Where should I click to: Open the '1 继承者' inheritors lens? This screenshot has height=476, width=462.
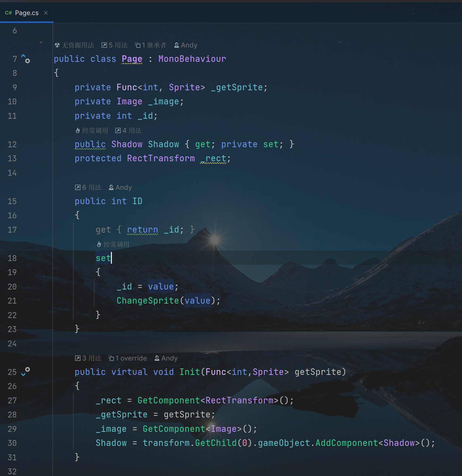pyautogui.click(x=151, y=45)
